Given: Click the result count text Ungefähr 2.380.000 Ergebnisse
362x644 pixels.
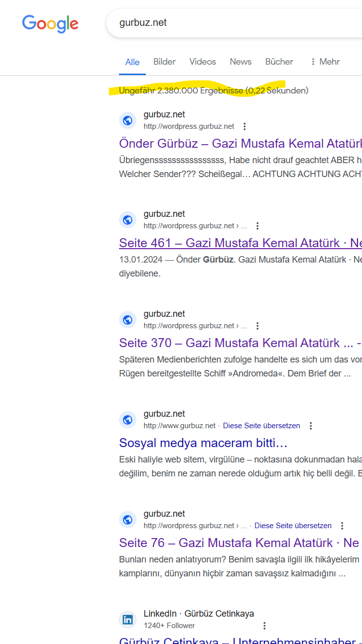Looking at the screenshot, I should pyautogui.click(x=181, y=91).
